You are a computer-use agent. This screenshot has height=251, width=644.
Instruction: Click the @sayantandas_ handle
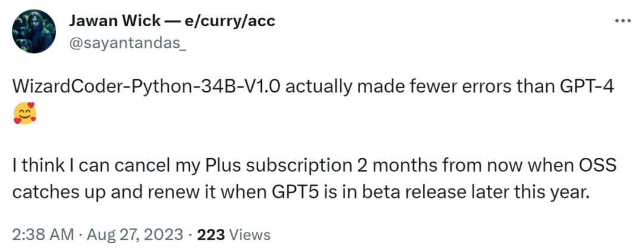128,42
